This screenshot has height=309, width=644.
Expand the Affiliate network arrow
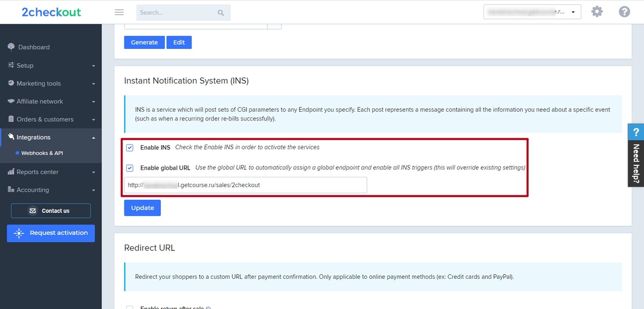pyautogui.click(x=93, y=102)
